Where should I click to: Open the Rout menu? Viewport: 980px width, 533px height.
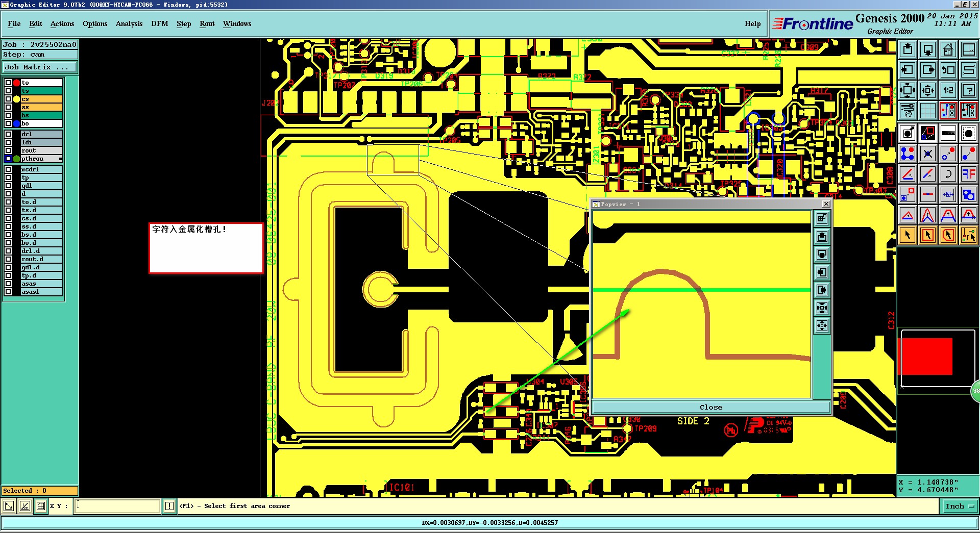coord(207,23)
